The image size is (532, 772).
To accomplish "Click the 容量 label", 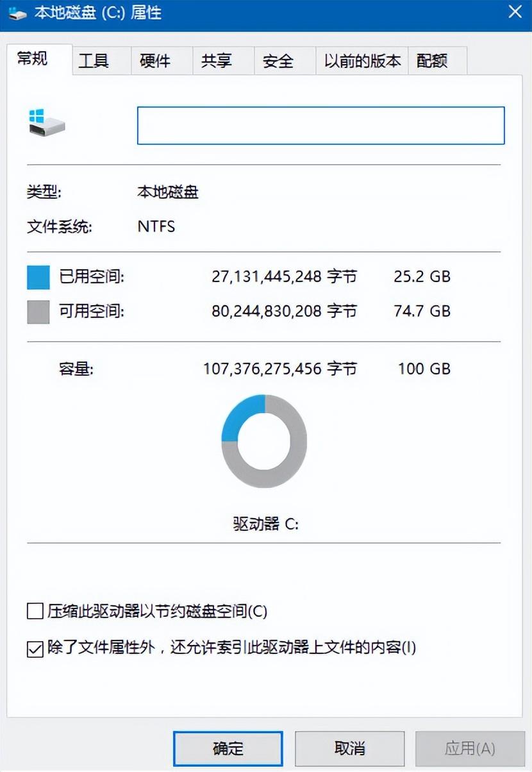I will pos(76,369).
